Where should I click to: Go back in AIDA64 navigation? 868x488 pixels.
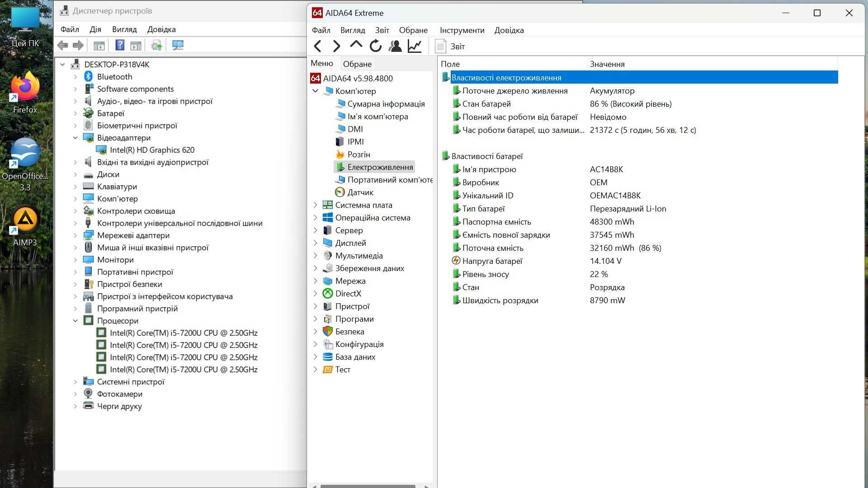(x=317, y=46)
